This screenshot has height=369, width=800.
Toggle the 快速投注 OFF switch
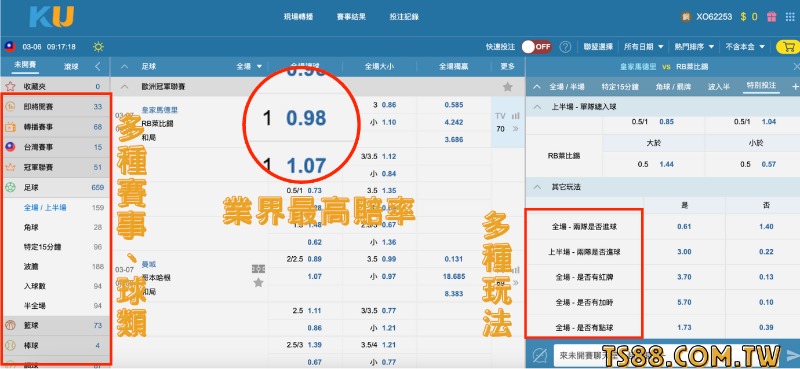click(536, 47)
